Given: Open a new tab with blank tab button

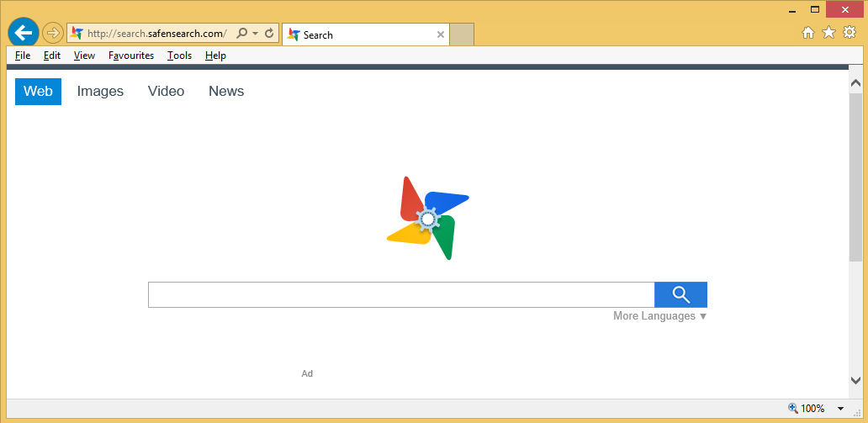Looking at the screenshot, I should coord(462,34).
